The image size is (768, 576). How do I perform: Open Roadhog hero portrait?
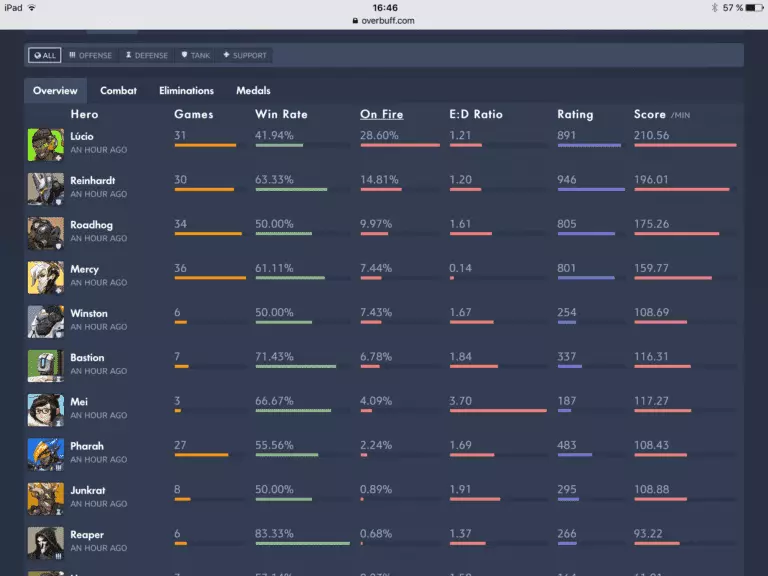point(46,234)
